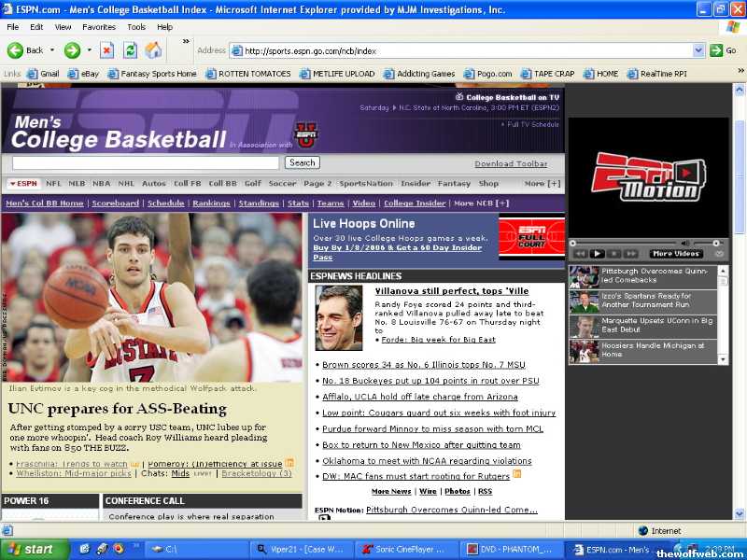Click the fast-forward button in ESPN Motion player
The image size is (747, 560).
coord(630,254)
